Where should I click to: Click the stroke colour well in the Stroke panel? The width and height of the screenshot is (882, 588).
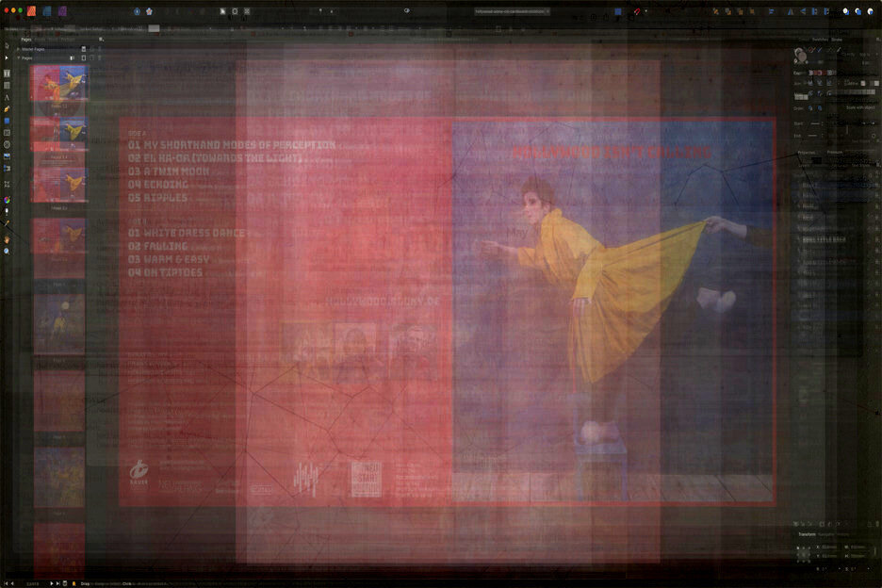coord(799,54)
